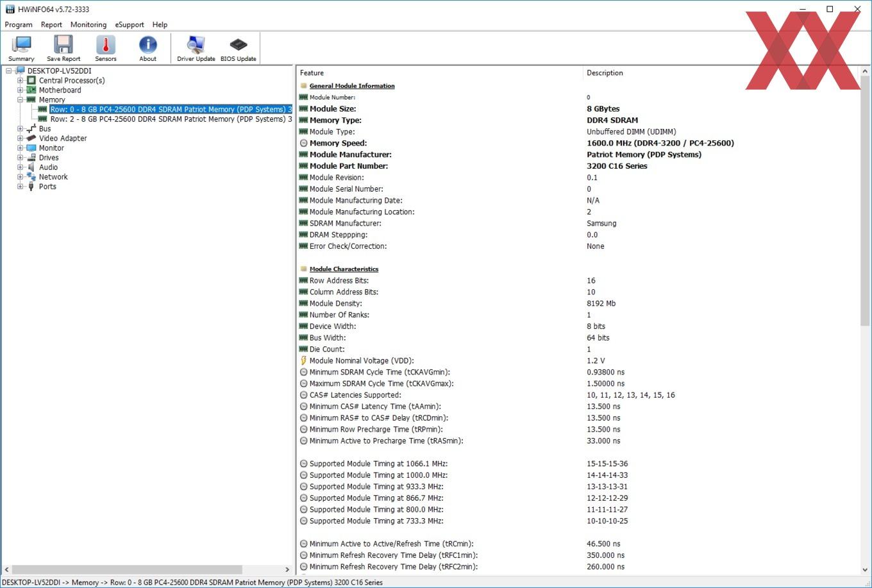Click the DESKTOP-LV52DDI computer icon

coord(19,71)
